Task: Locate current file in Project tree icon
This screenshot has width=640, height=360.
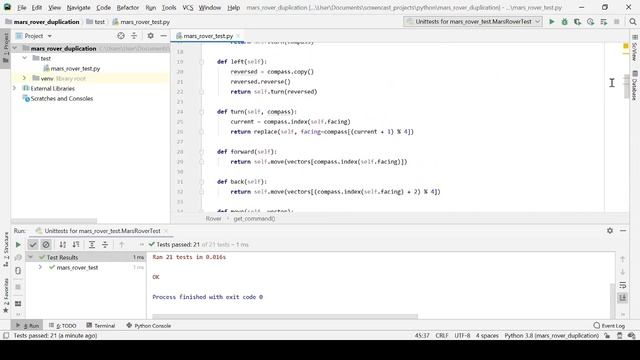Action: 121,36
